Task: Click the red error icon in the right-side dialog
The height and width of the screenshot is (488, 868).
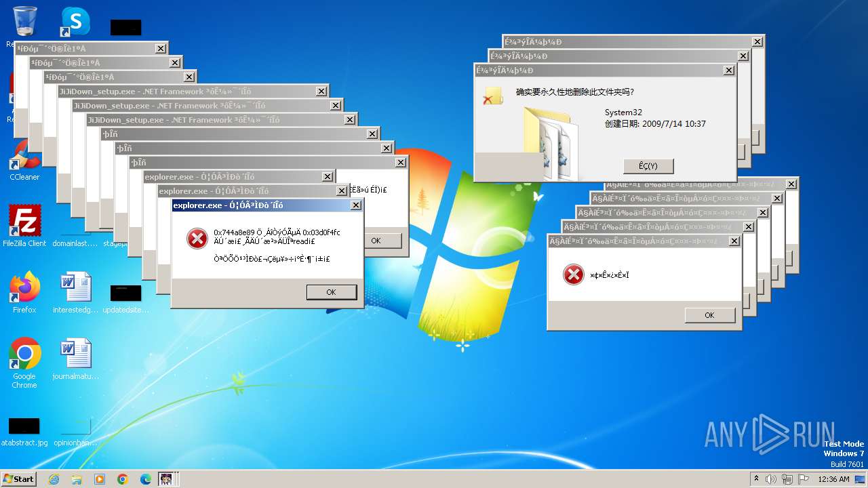Action: (x=574, y=274)
